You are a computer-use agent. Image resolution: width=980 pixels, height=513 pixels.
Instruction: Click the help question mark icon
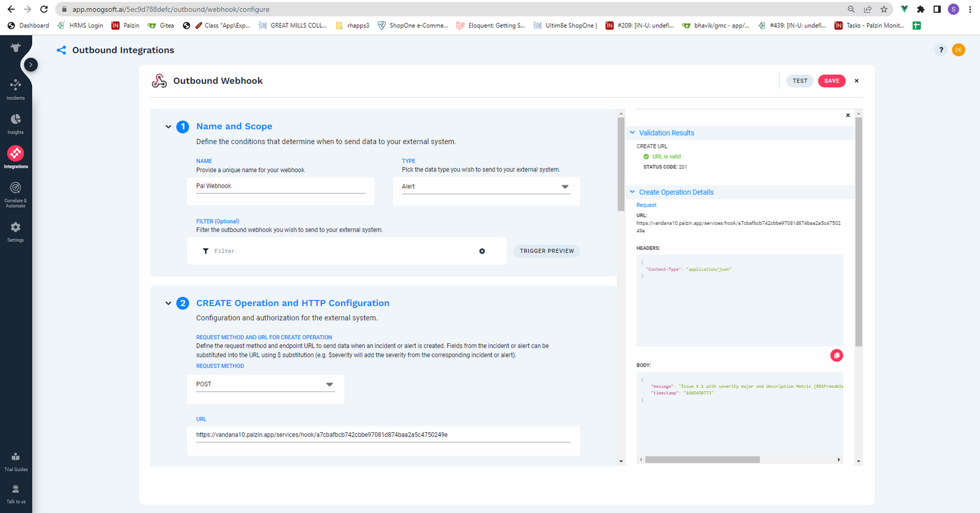941,50
